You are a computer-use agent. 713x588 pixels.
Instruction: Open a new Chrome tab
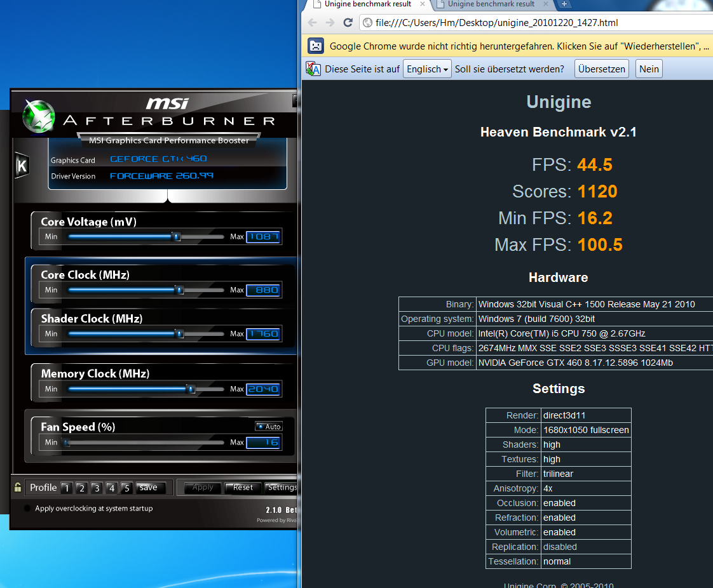pyautogui.click(x=564, y=4)
